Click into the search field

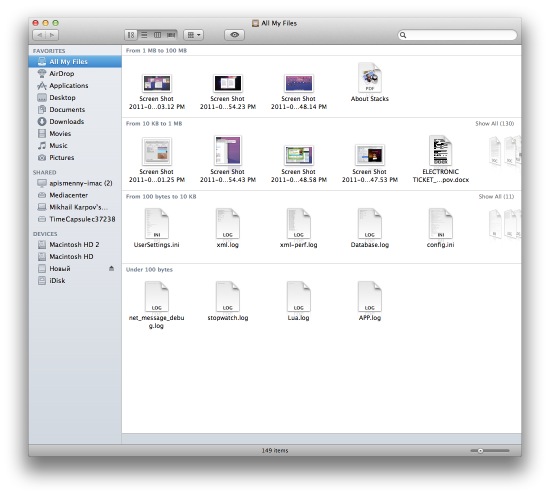coord(457,35)
